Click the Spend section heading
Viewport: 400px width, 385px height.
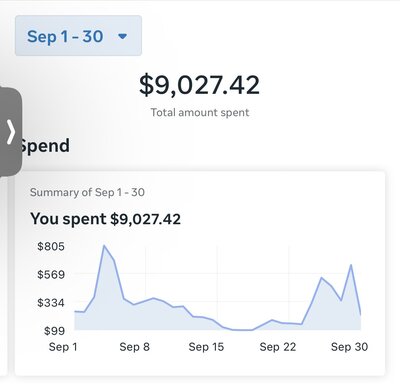pyautogui.click(x=45, y=146)
